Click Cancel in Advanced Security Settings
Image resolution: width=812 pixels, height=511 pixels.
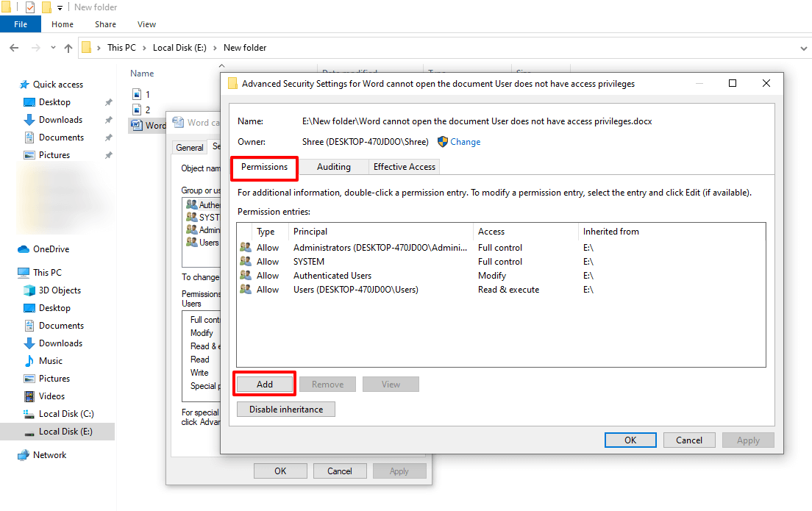tap(689, 440)
